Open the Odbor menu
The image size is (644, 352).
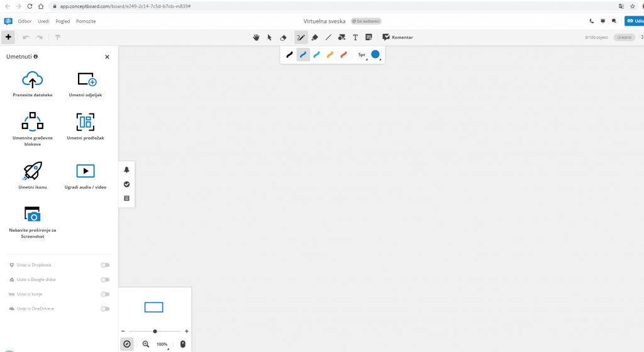click(25, 21)
